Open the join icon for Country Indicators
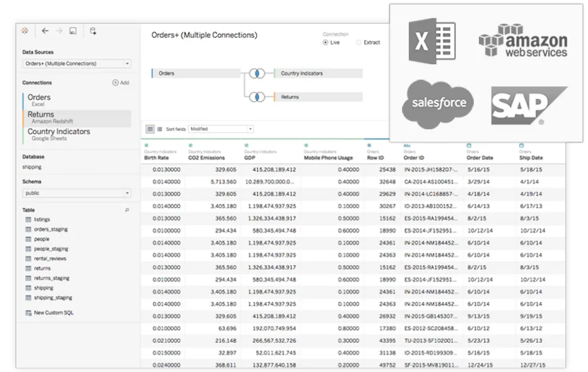Image resolution: width=588 pixels, height=372 pixels. (x=258, y=73)
